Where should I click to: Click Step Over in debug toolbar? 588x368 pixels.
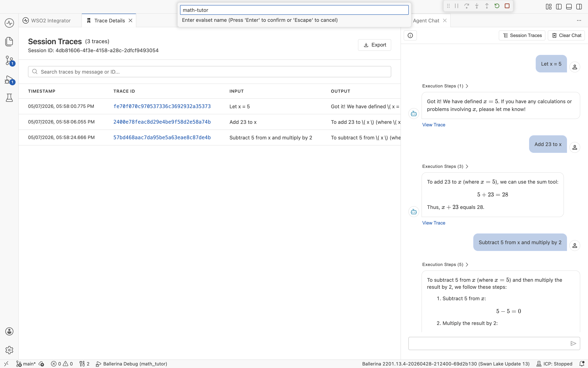point(466,6)
